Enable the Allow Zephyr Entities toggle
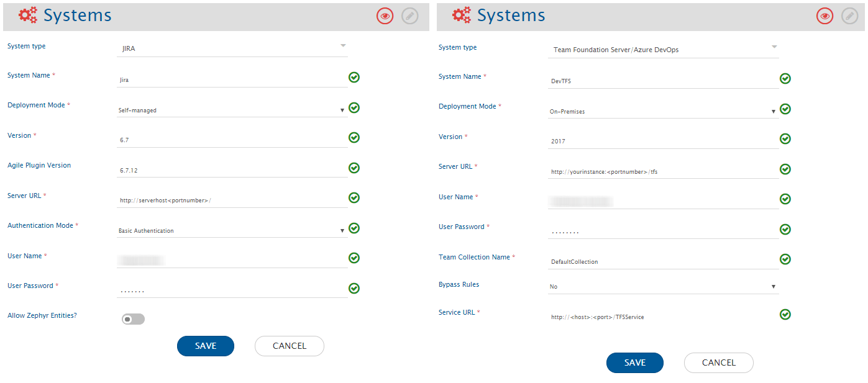 pyautogui.click(x=133, y=319)
